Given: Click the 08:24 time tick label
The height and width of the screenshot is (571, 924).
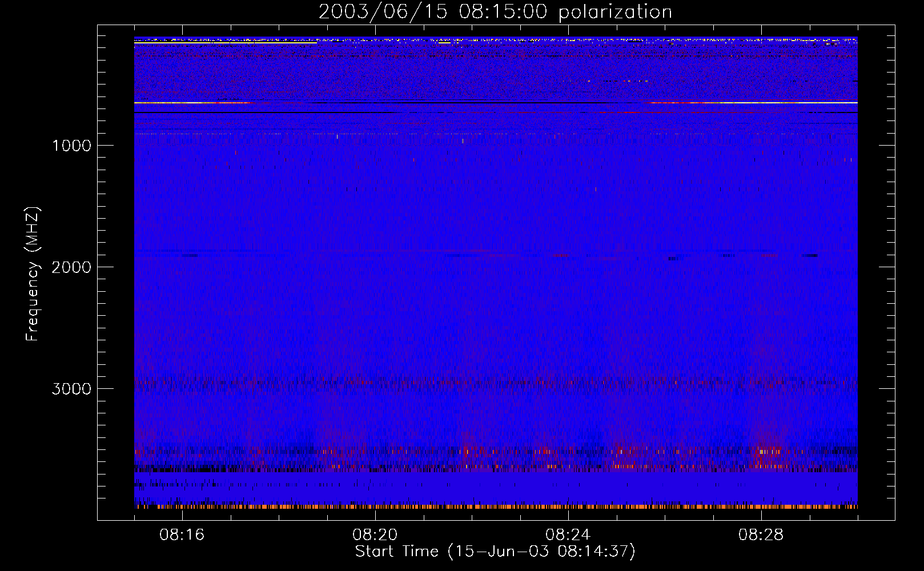Looking at the screenshot, I should tap(568, 535).
